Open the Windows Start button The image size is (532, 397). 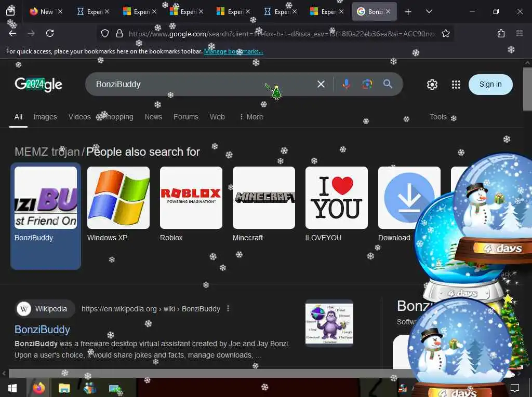point(12,388)
